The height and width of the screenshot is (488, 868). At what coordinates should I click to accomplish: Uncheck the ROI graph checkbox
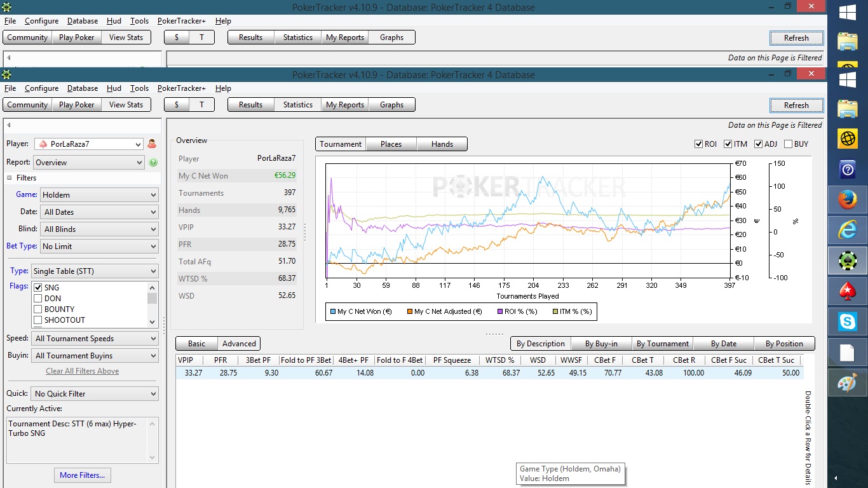tap(699, 144)
